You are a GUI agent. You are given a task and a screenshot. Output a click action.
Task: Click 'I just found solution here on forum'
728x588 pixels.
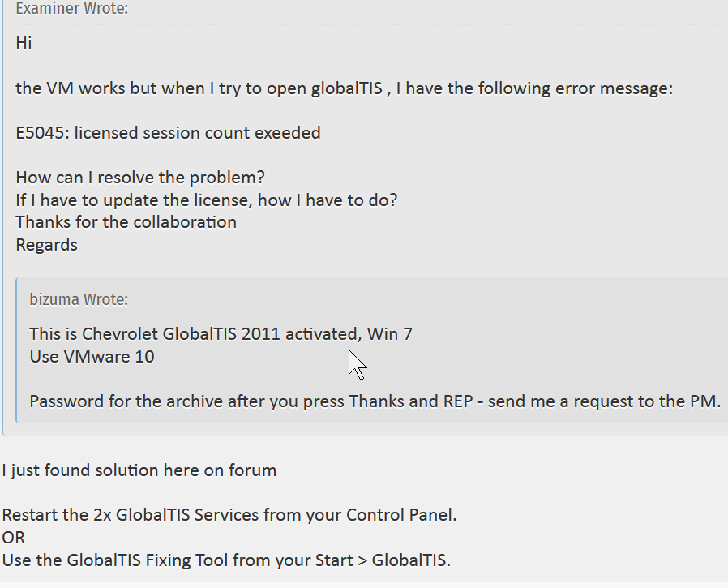[x=139, y=470]
